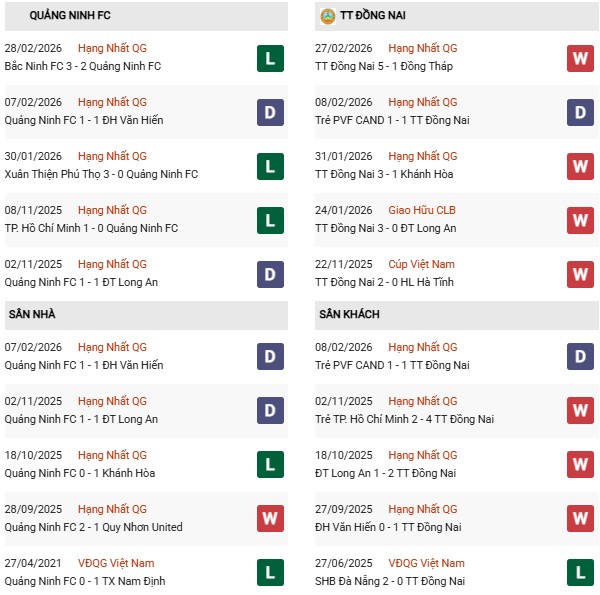This screenshot has width=600, height=595.
Task: Open the SÂN KHÁCH section header
Action: pos(349,314)
